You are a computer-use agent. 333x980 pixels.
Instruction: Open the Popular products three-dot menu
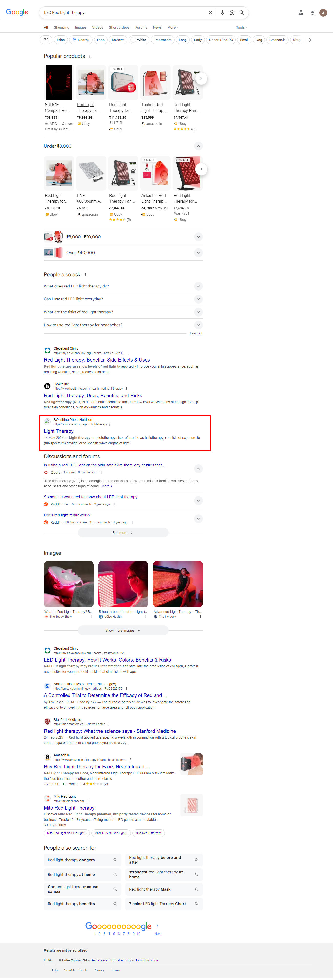pyautogui.click(x=90, y=56)
